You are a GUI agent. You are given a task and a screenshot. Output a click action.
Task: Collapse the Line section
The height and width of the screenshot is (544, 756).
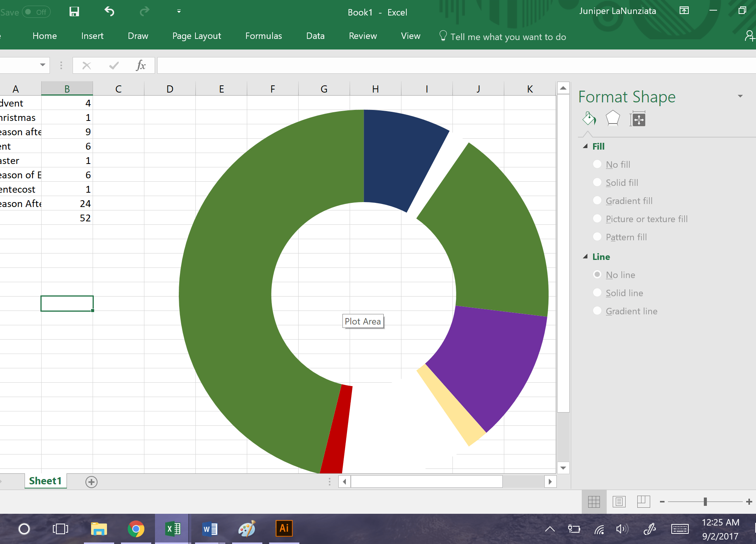pyautogui.click(x=585, y=257)
